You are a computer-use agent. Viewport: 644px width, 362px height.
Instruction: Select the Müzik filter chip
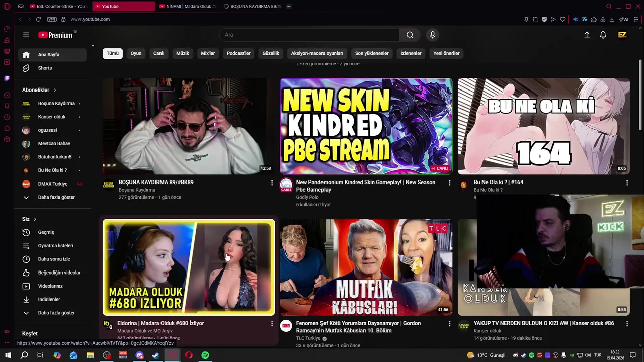(x=183, y=53)
